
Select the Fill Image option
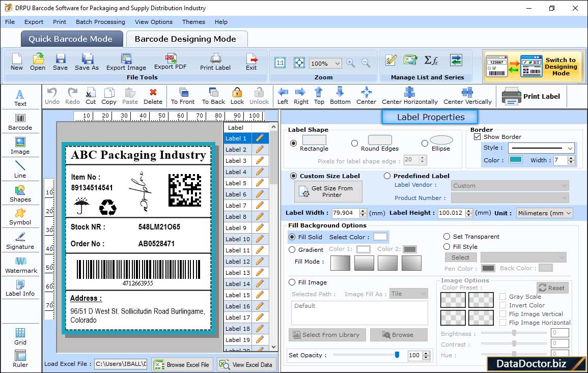coord(292,282)
